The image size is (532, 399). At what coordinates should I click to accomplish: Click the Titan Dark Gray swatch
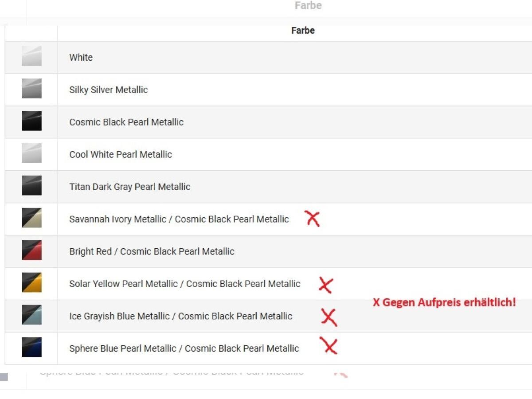31,186
